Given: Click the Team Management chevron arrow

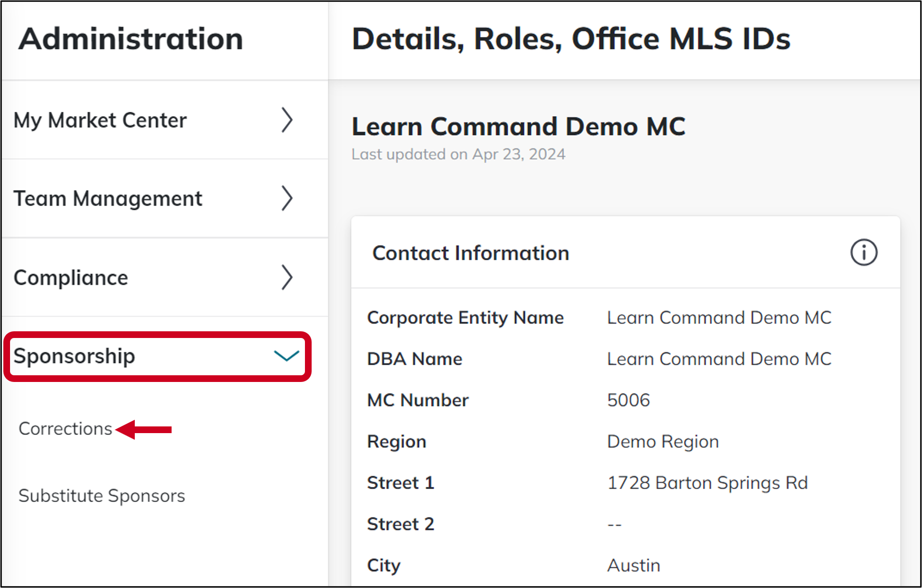Looking at the screenshot, I should 287,198.
